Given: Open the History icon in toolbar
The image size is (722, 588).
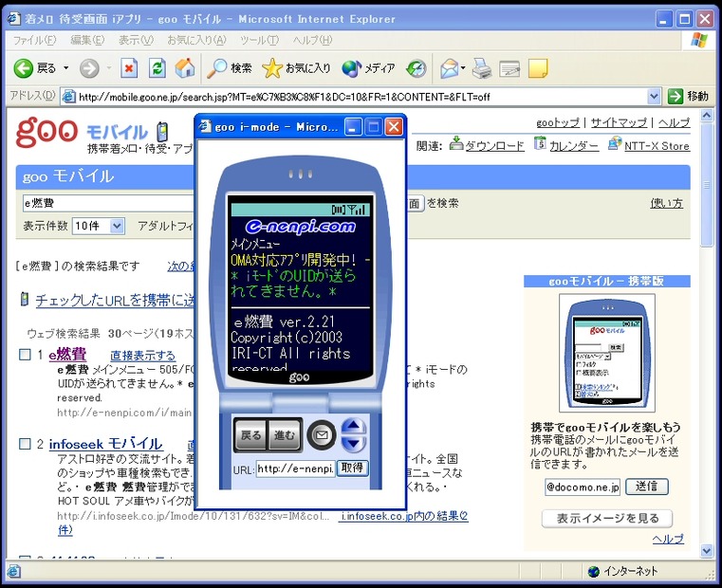Looking at the screenshot, I should pos(416,68).
